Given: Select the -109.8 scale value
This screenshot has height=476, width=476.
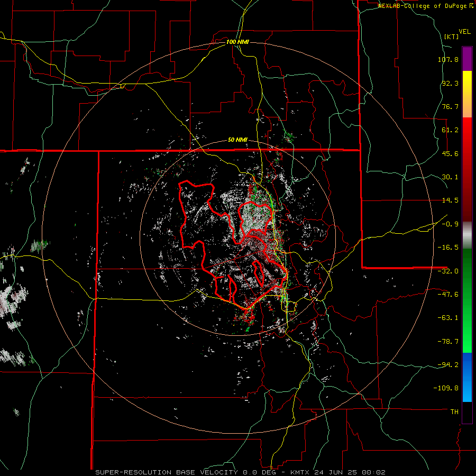Looking at the screenshot, I should tap(446, 388).
